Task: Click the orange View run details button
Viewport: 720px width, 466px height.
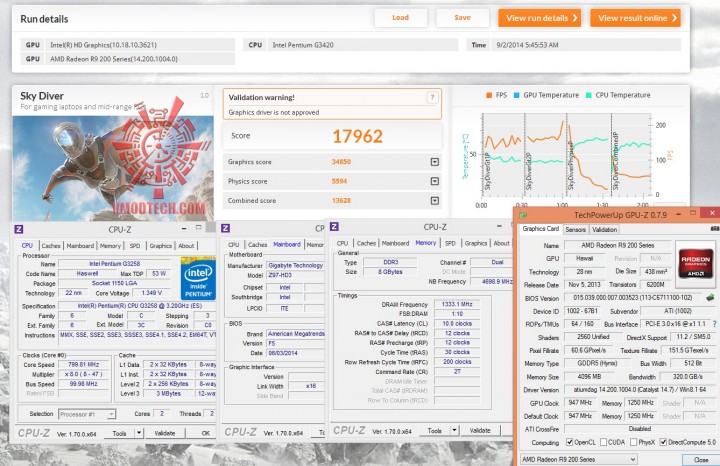Action: tap(540, 18)
